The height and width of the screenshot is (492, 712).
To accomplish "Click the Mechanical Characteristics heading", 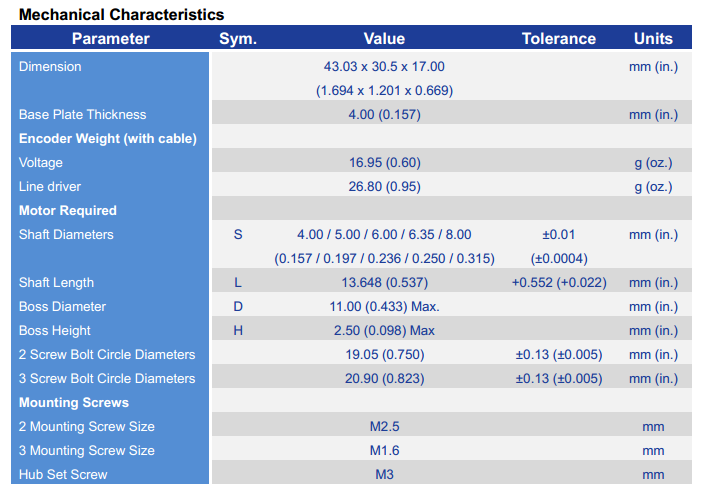I will (x=122, y=15).
